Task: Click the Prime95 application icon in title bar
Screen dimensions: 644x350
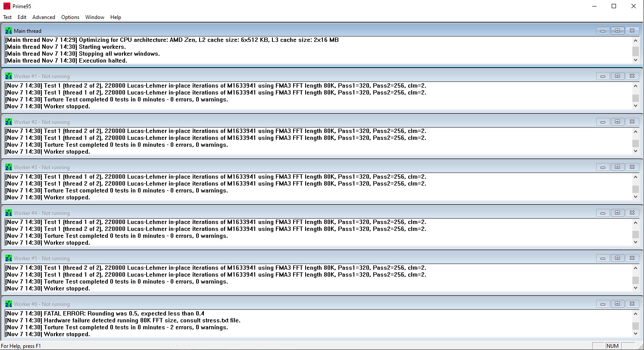Action: coord(7,6)
